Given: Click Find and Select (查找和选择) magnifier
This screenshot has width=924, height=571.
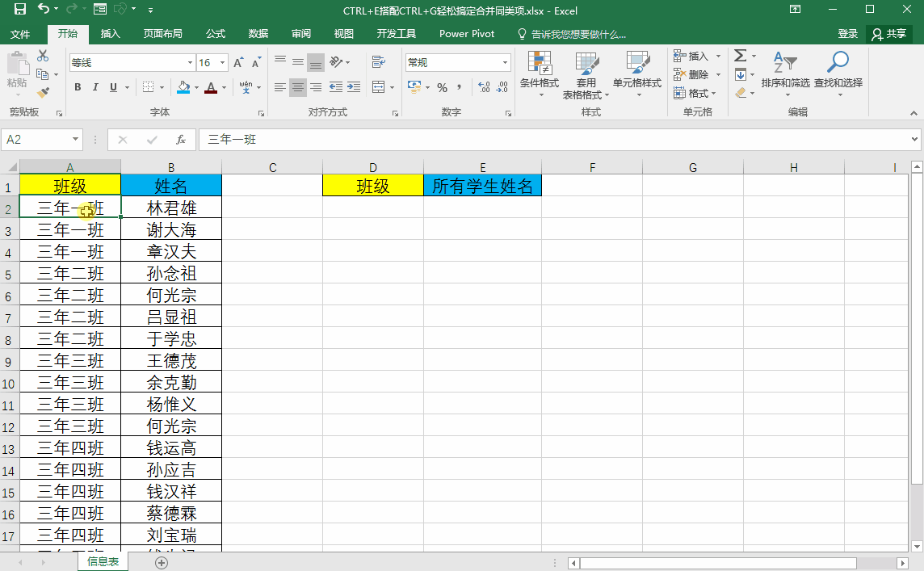Looking at the screenshot, I should coord(838,71).
